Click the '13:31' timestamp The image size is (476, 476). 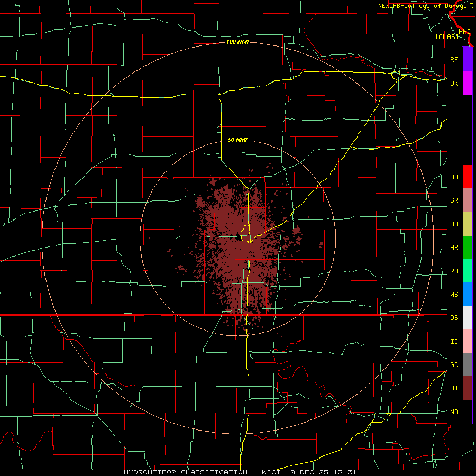click(345, 472)
